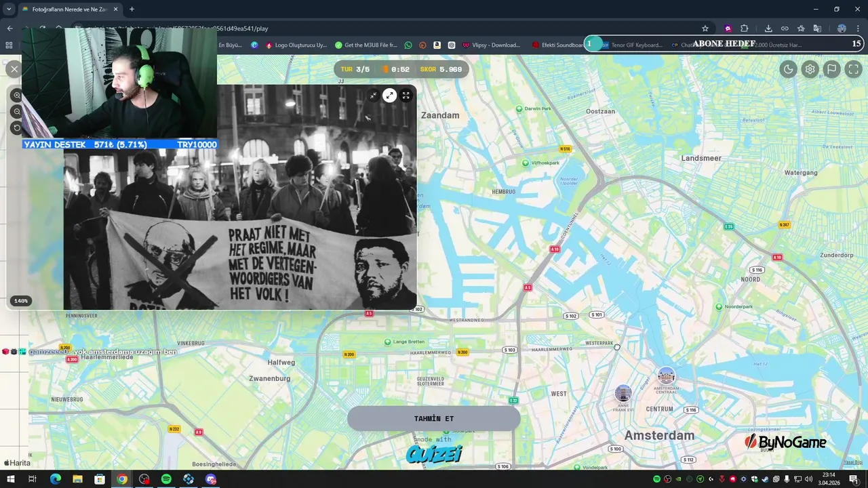Toggle fullscreen map with corner brackets icon

853,68
